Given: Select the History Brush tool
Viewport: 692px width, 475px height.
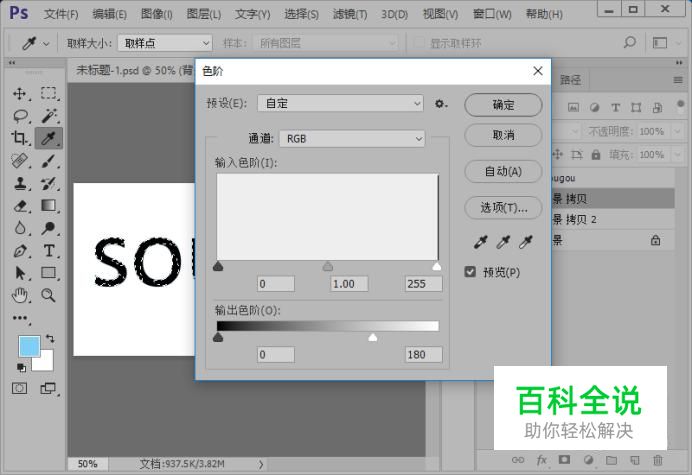Looking at the screenshot, I should click(49, 183).
